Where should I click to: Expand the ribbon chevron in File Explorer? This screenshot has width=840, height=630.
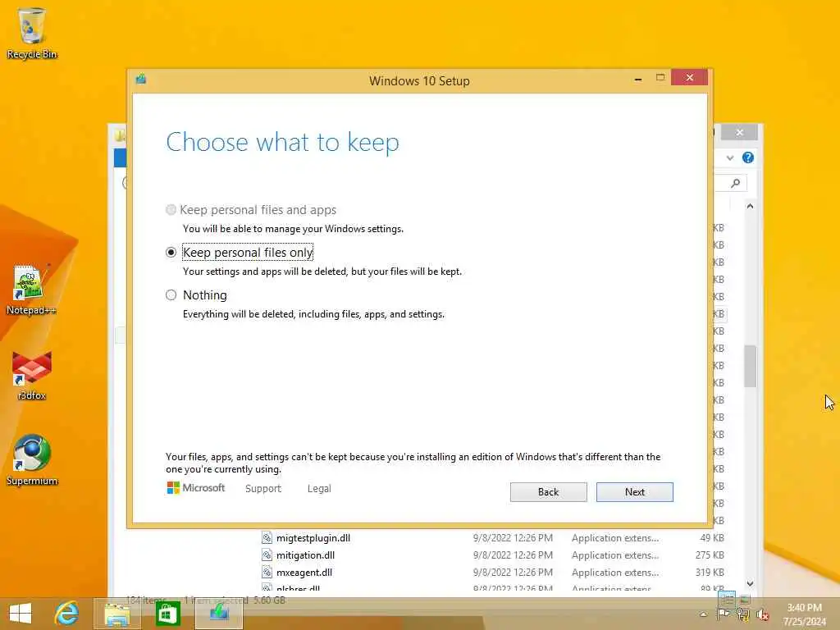pyautogui.click(x=729, y=157)
